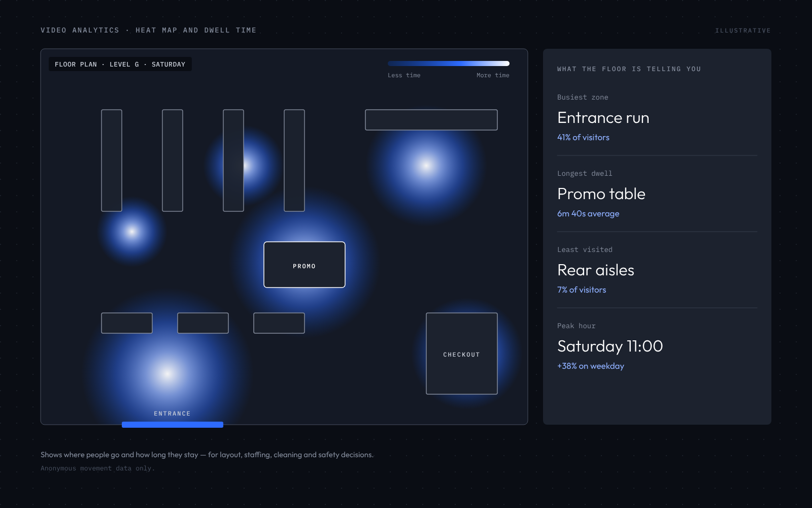Click the dwell time gradient legend bar
This screenshot has width=812, height=508.
click(449, 63)
